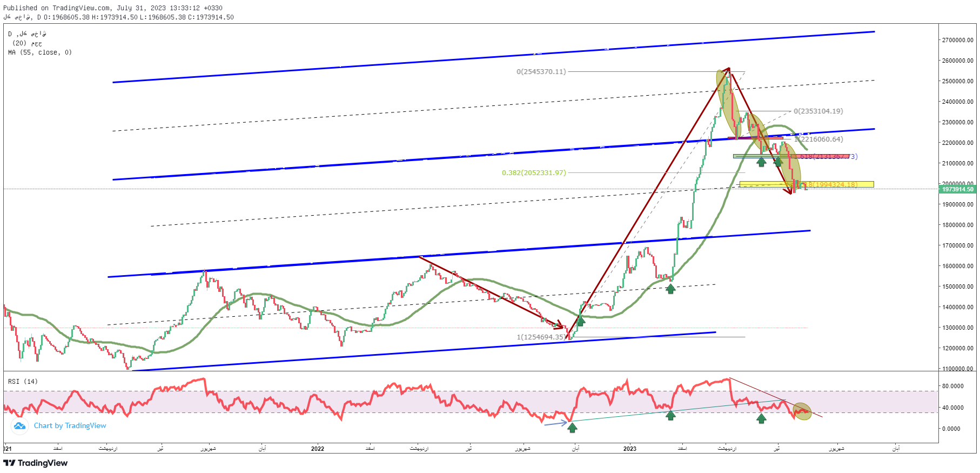Click the Fibonacci label 0(2353104.19)
The height and width of the screenshot is (473, 980).
pyautogui.click(x=818, y=111)
